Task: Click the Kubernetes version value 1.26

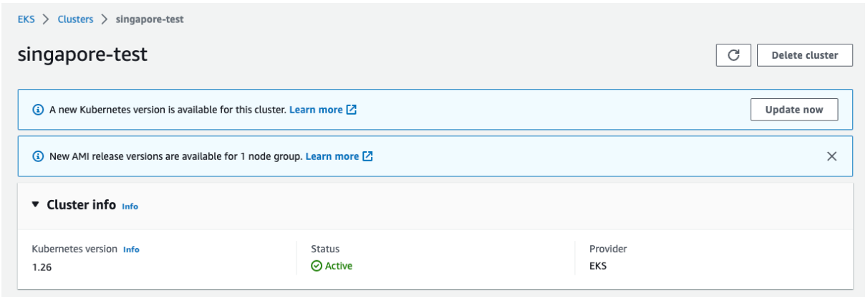Action: click(x=42, y=267)
